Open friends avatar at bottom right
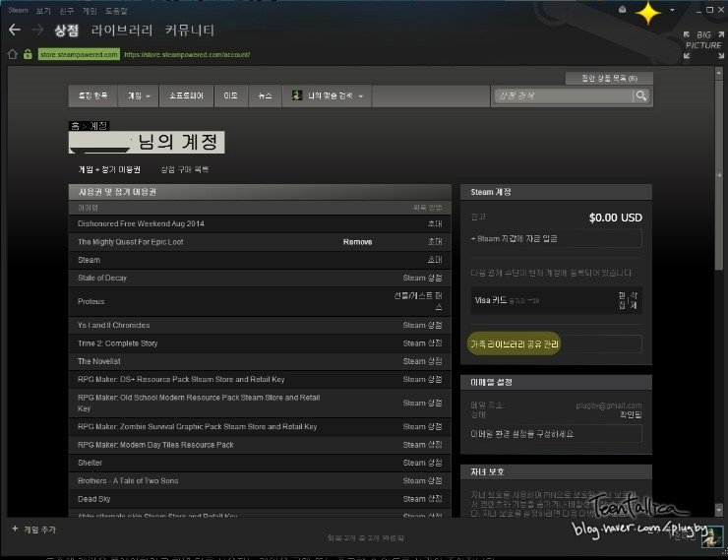 pyautogui.click(x=711, y=537)
